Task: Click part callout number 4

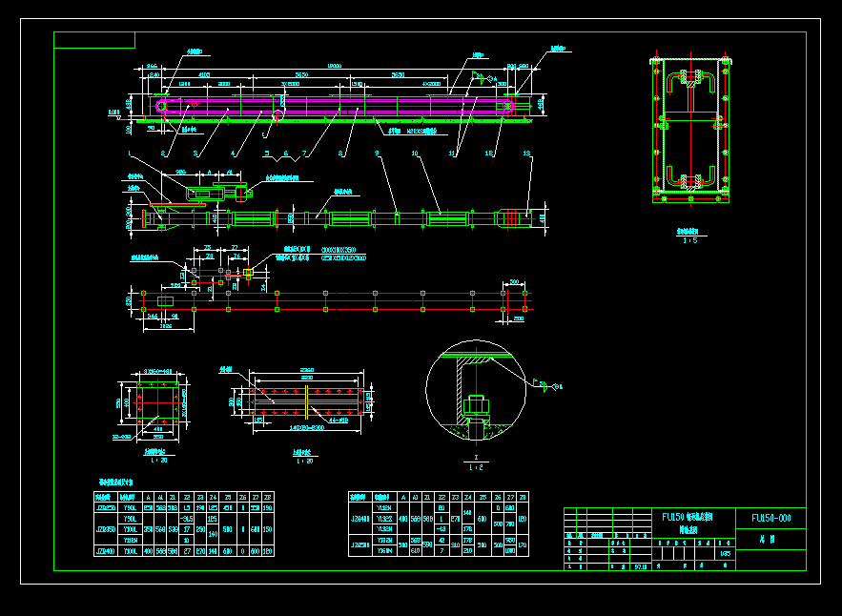Action: (233, 154)
